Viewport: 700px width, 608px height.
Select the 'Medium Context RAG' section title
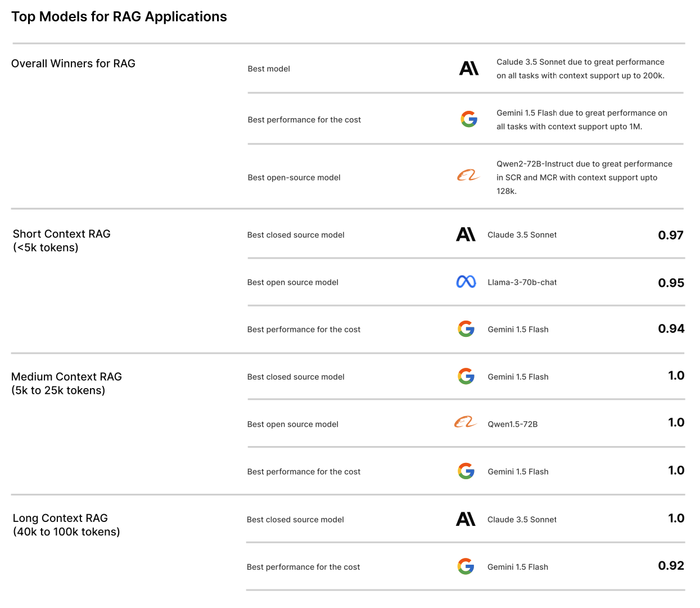[66, 377]
